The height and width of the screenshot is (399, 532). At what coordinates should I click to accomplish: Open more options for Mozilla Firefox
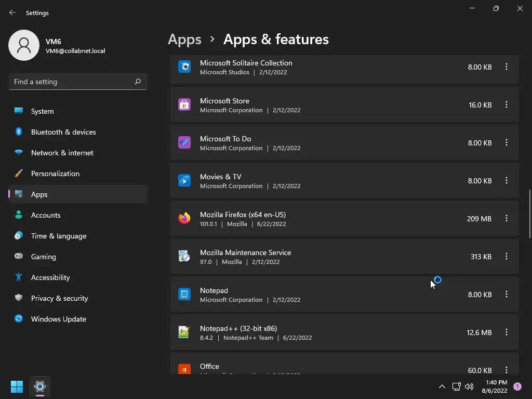507,219
